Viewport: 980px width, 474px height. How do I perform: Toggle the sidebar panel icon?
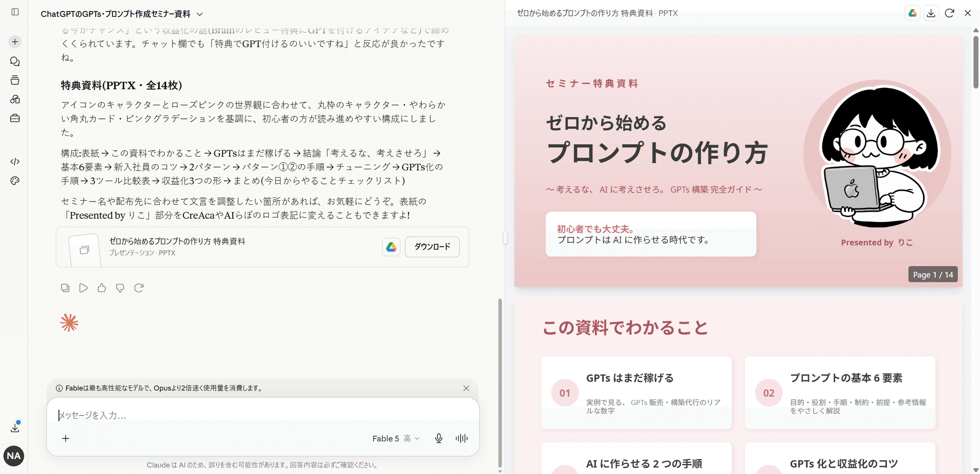point(15,12)
